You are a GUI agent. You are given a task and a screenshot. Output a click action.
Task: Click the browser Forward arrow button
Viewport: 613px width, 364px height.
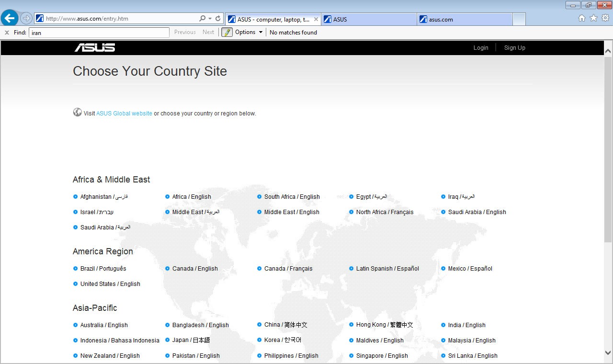coord(26,19)
